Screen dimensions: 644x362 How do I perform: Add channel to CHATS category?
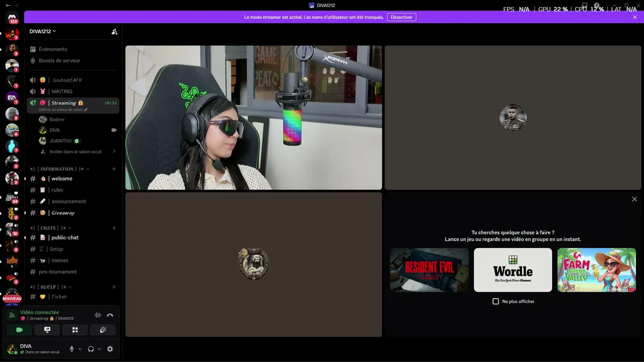tap(114, 228)
